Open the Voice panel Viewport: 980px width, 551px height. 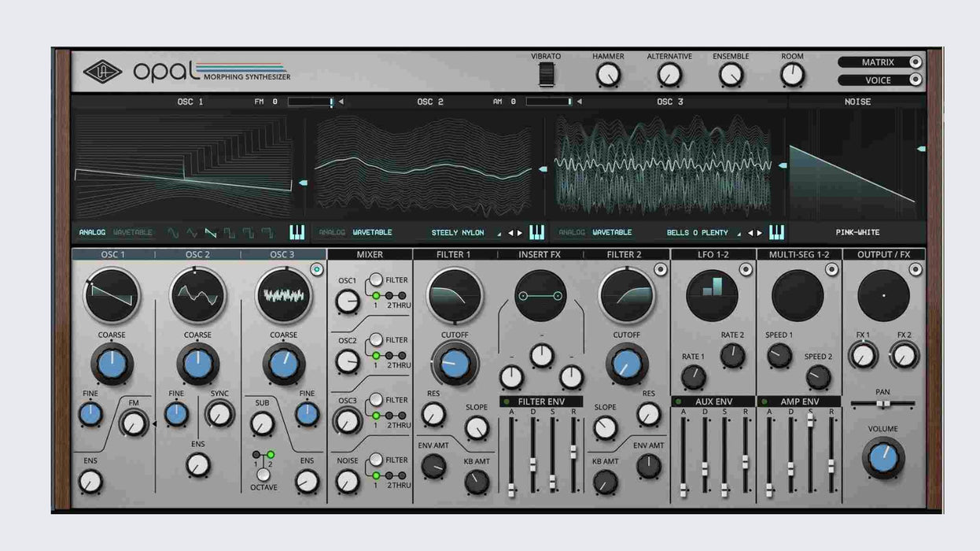pyautogui.click(x=879, y=80)
